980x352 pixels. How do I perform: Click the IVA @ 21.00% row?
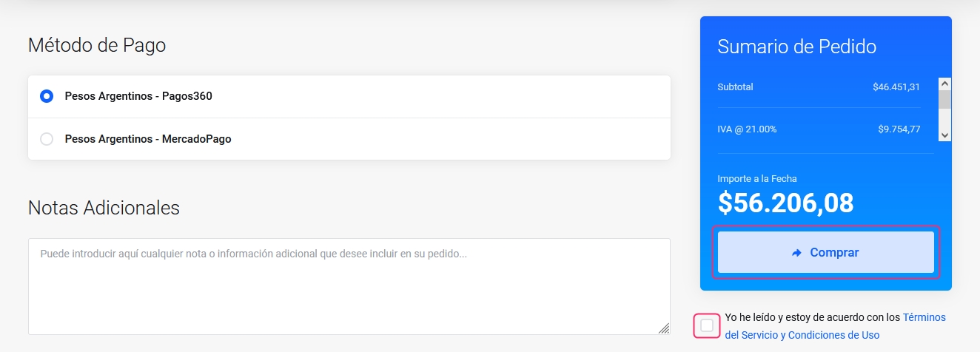pos(819,129)
